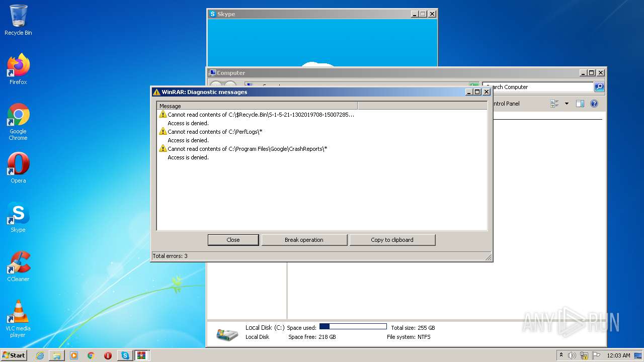Click the Total size: 255 GB text
Screen dimensions: 644x362
(413, 328)
